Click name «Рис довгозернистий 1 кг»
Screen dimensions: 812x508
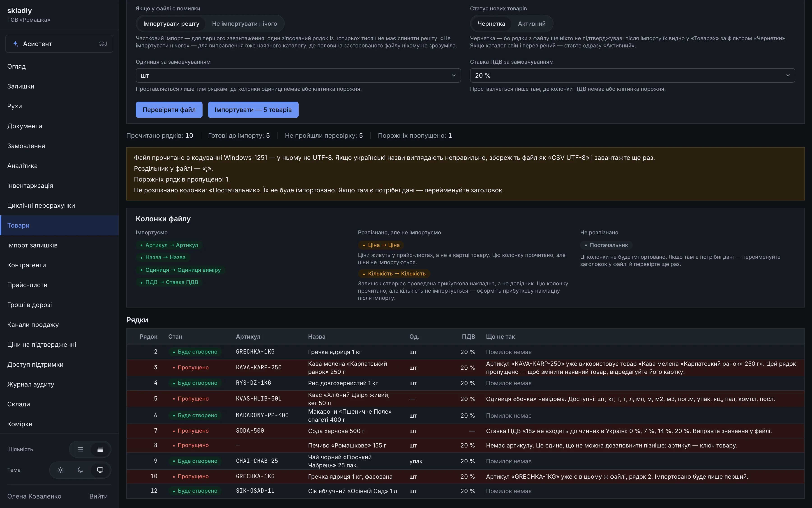343,383
